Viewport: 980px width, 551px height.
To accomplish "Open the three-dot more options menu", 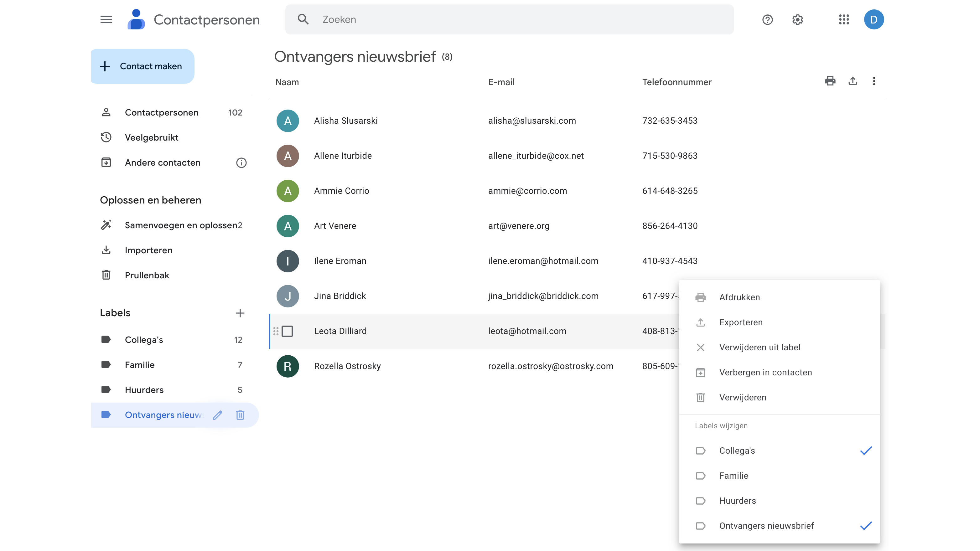I will tap(874, 81).
